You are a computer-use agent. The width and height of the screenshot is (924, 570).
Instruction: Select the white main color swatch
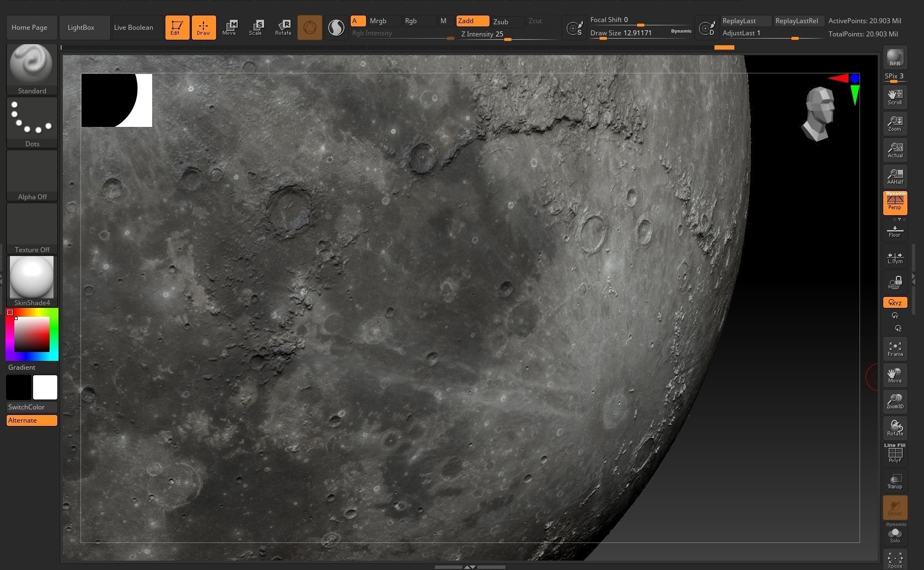[45, 387]
